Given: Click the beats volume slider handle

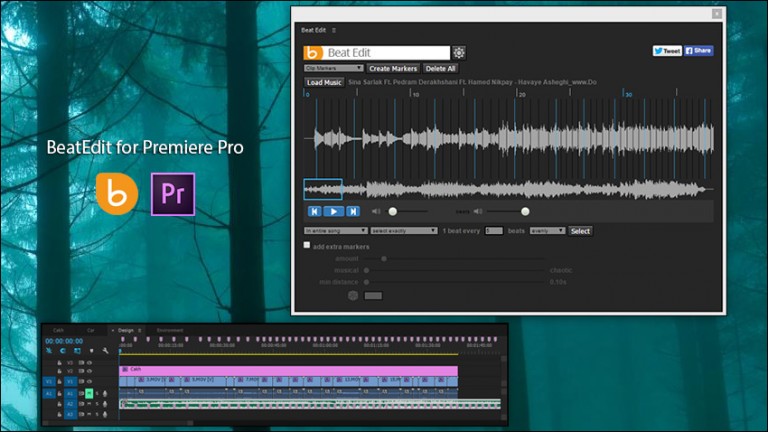Looking at the screenshot, I should point(525,211).
